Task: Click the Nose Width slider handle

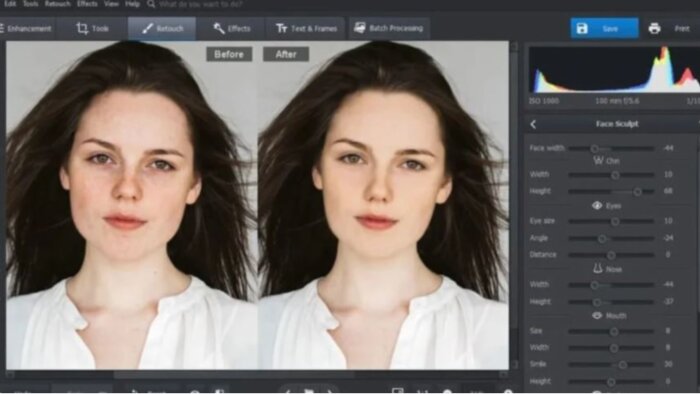Action: click(x=595, y=285)
